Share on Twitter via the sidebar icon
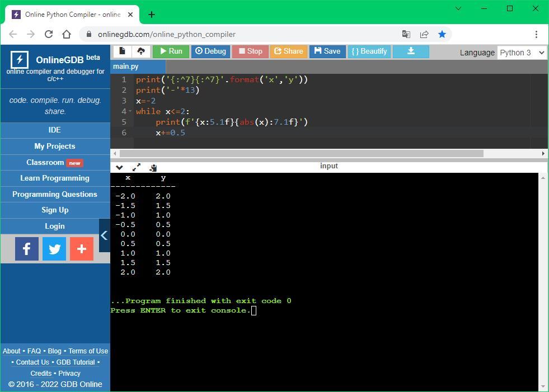 (54, 249)
